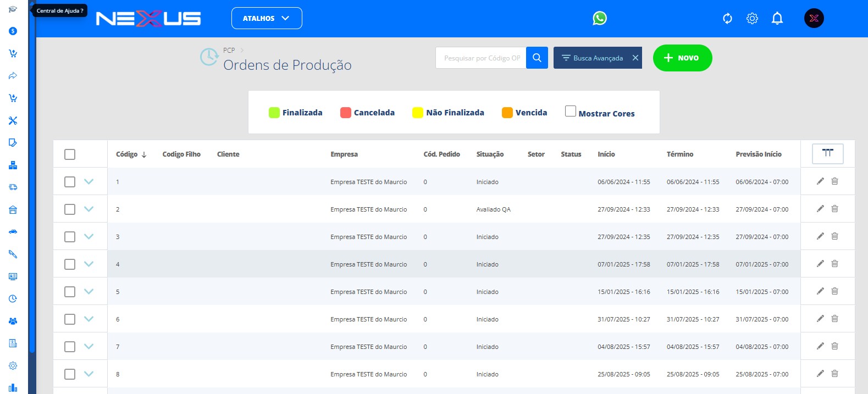This screenshot has height=394, width=868.
Task: Select the checkbox for order 5
Action: pyautogui.click(x=70, y=292)
